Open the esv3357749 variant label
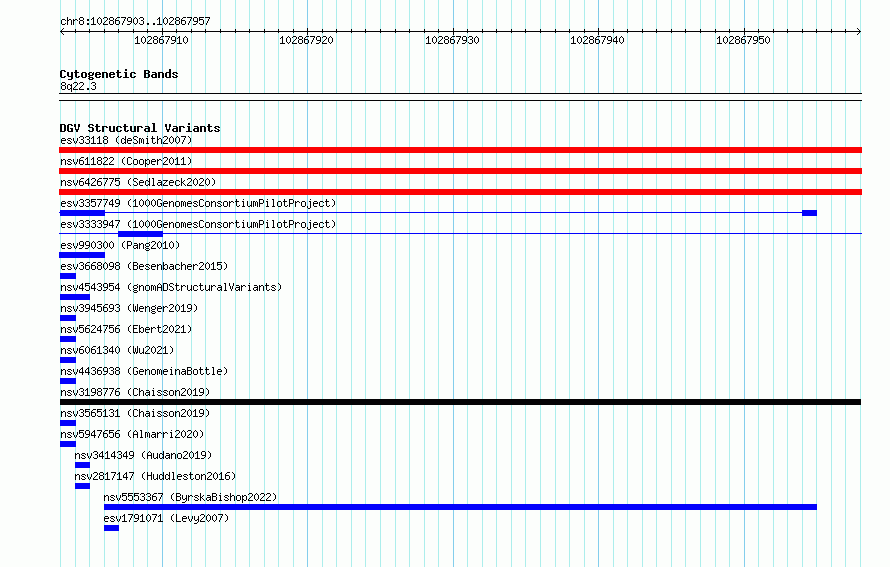This screenshot has height=567, width=890. [x=198, y=203]
